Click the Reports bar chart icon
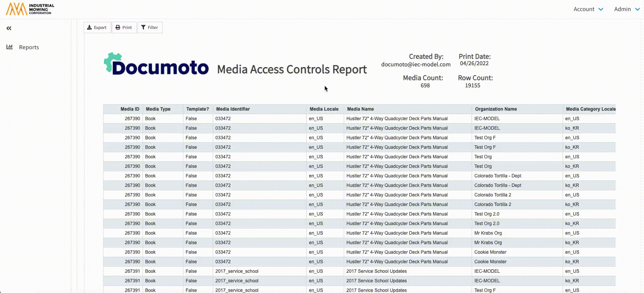 10,47
